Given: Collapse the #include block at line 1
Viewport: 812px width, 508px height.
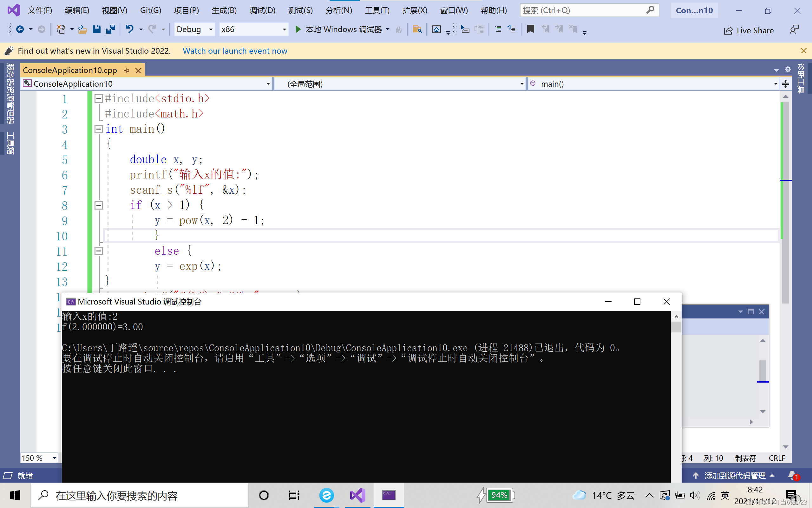Looking at the screenshot, I should [x=99, y=98].
